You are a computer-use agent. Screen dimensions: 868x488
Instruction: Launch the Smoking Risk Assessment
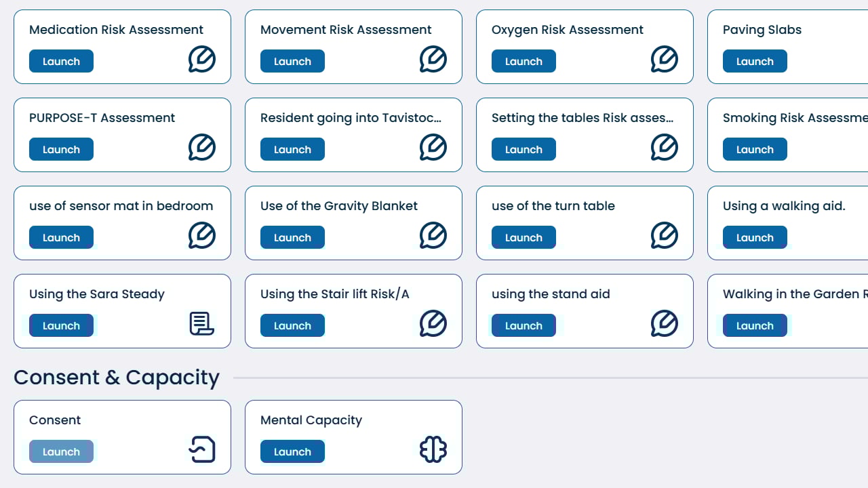coord(755,150)
